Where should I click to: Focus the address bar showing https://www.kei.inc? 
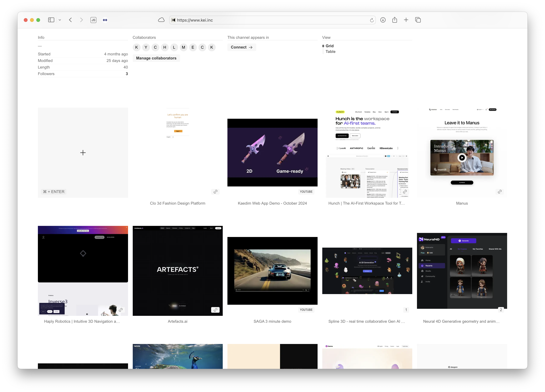point(272,20)
